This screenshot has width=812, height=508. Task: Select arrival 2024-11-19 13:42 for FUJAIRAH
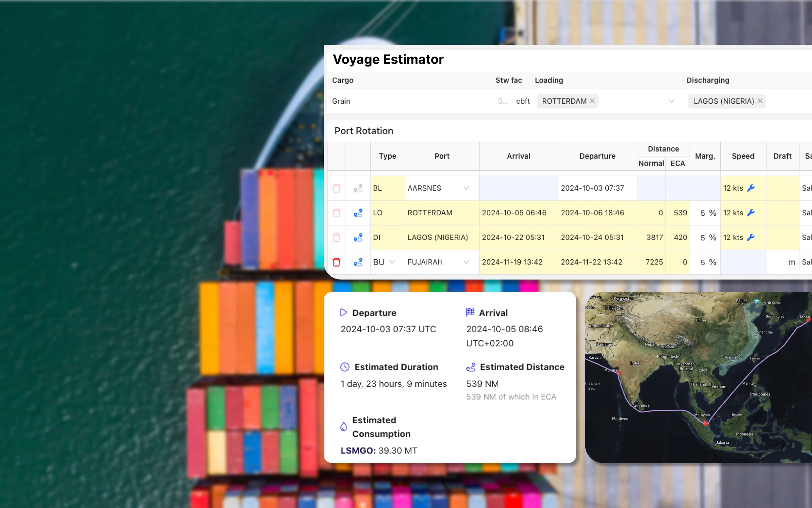[518, 262]
